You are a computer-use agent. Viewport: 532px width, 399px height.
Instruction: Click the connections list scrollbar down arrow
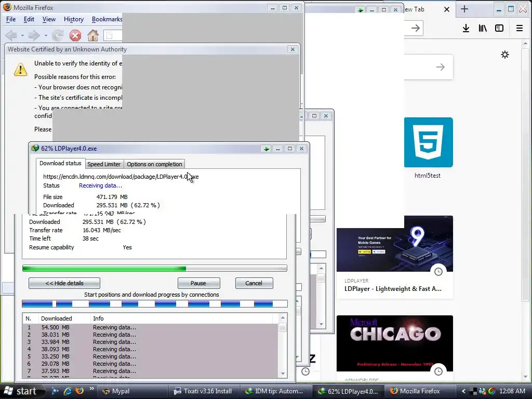click(x=283, y=374)
